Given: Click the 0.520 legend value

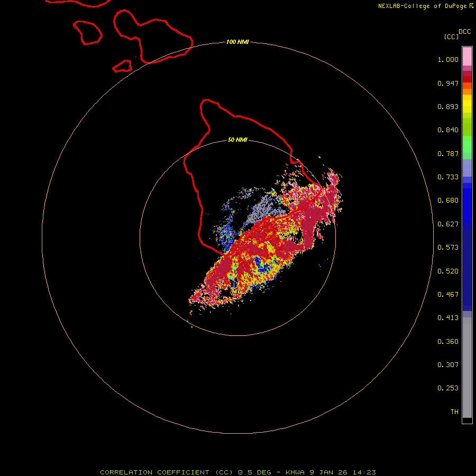Looking at the screenshot, I should (x=448, y=271).
